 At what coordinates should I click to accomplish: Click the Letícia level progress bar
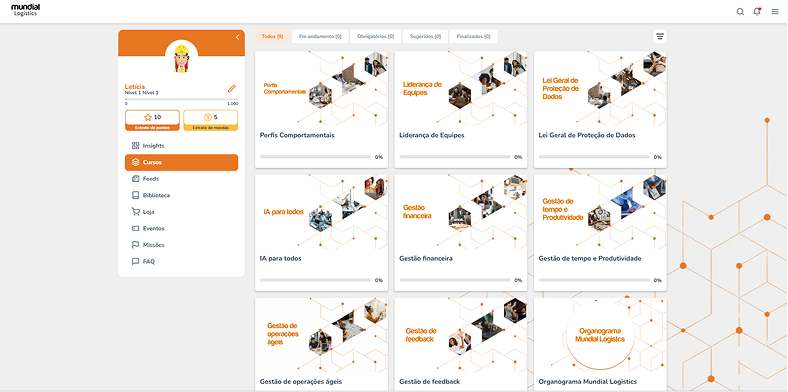point(181,100)
